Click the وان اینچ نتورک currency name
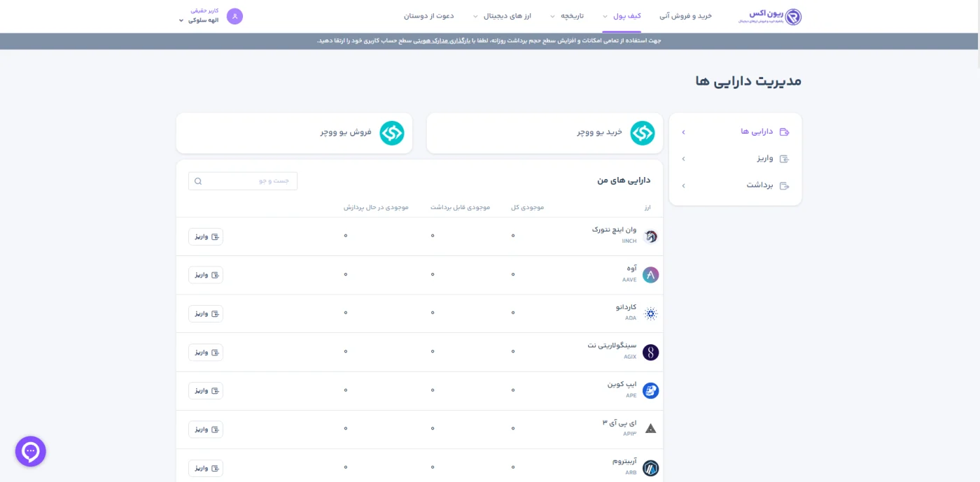 click(614, 229)
